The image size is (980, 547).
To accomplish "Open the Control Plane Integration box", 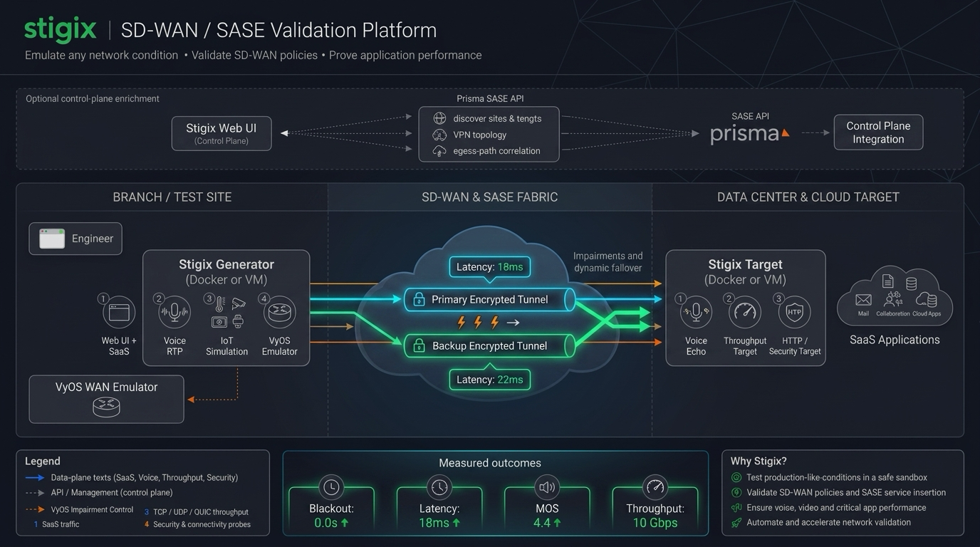I will click(878, 132).
